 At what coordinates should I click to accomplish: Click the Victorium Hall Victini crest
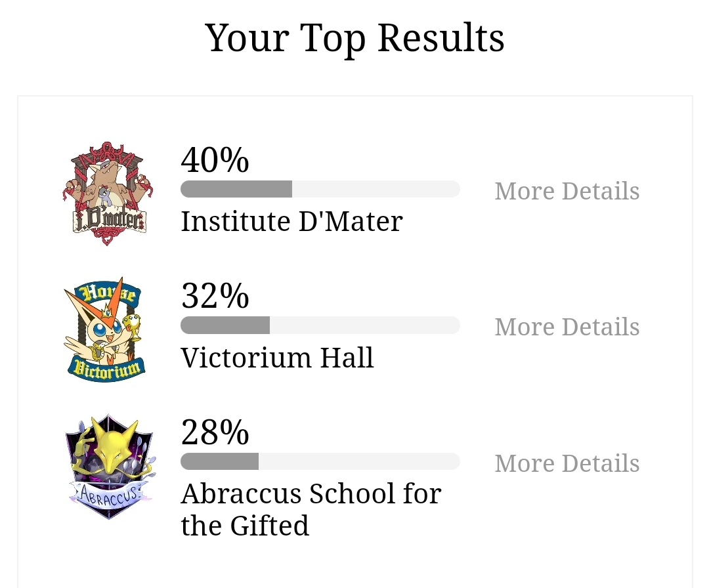tap(105, 329)
